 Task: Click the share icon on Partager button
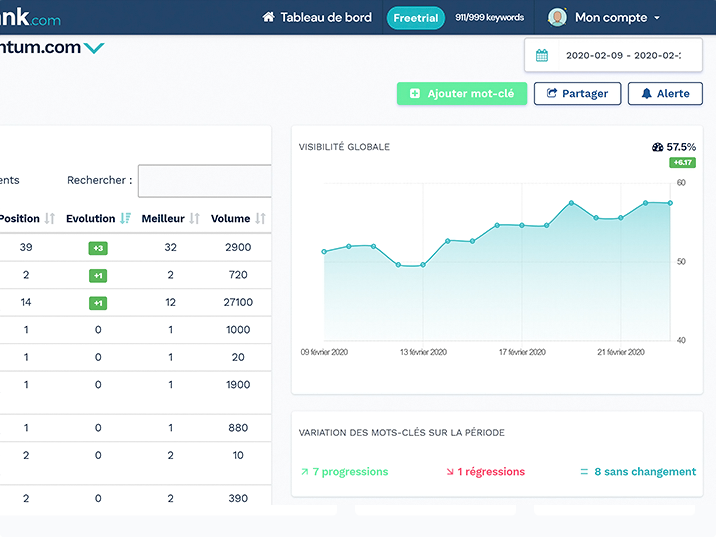pyautogui.click(x=551, y=94)
